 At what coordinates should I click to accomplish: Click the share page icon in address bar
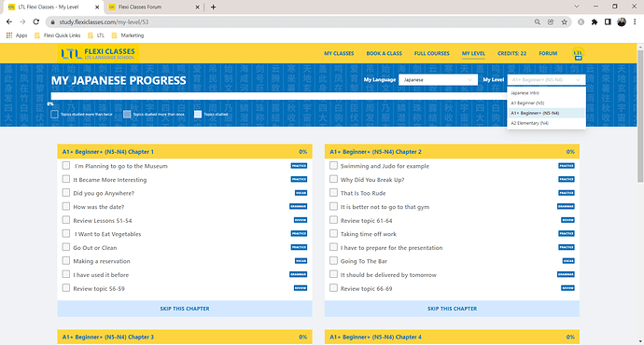(551, 21)
